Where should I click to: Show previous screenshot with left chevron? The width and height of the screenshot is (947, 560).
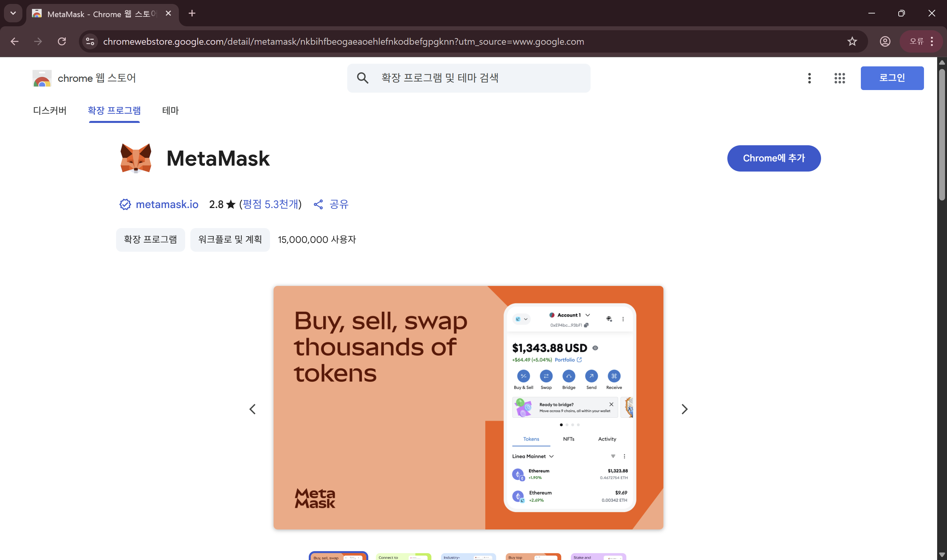tap(253, 409)
